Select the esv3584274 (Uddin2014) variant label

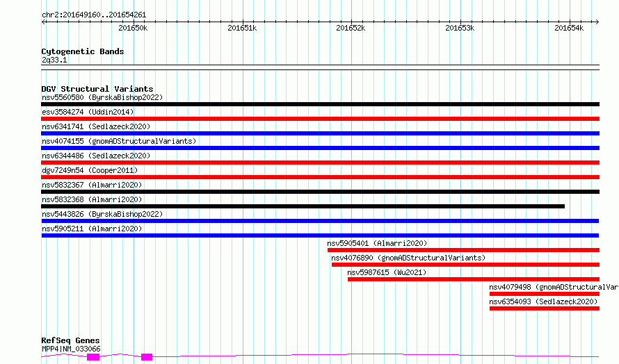[x=88, y=112]
